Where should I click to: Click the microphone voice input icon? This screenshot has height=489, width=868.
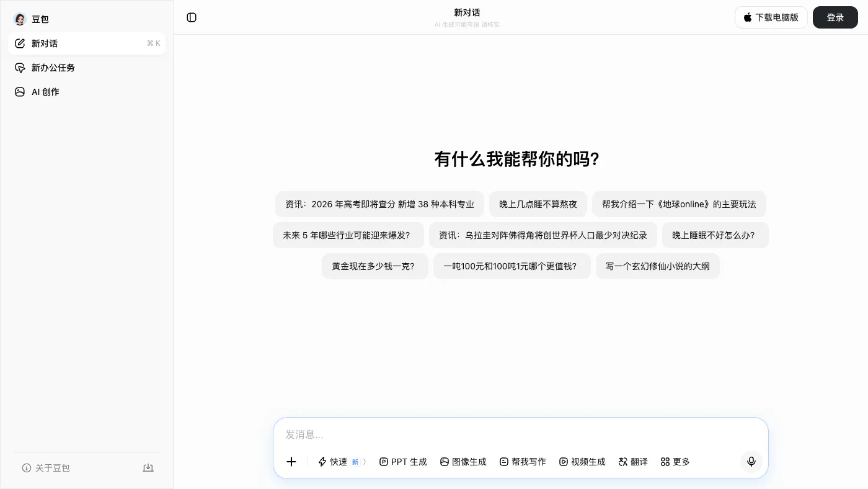751,461
